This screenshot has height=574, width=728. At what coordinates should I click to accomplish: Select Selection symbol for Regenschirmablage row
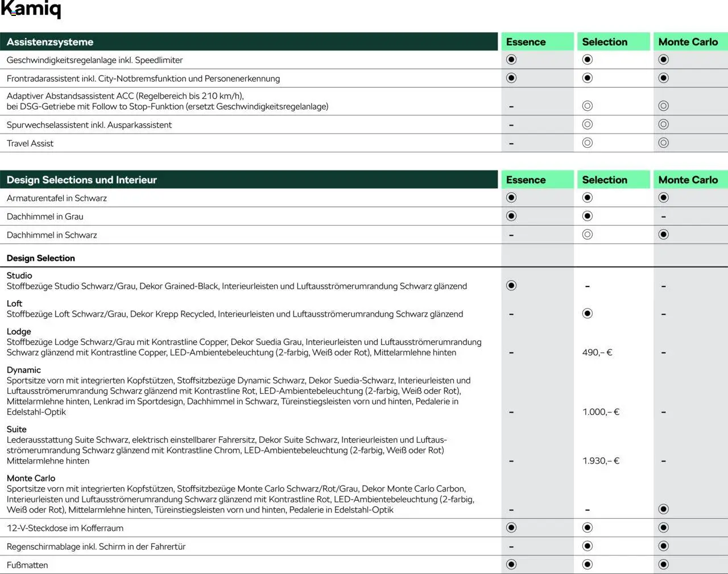coord(588,546)
